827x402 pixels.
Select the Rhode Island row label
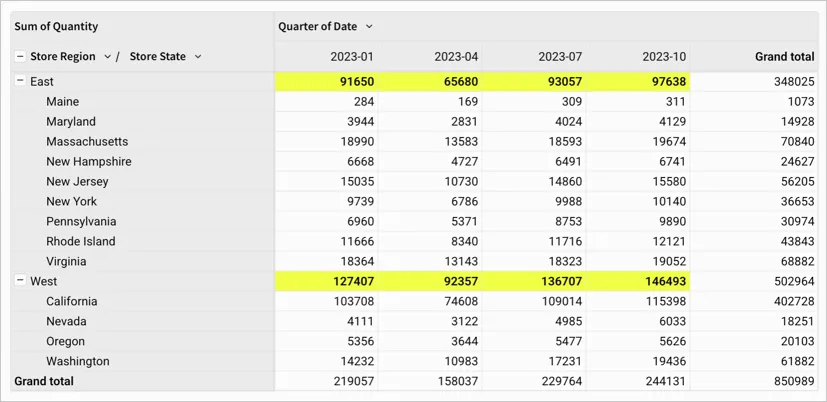tap(81, 241)
